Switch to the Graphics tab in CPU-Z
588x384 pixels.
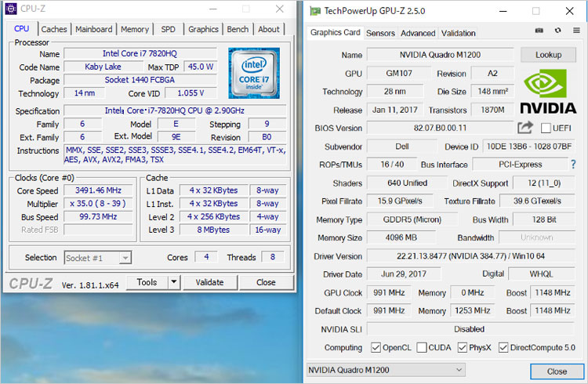pyautogui.click(x=203, y=29)
